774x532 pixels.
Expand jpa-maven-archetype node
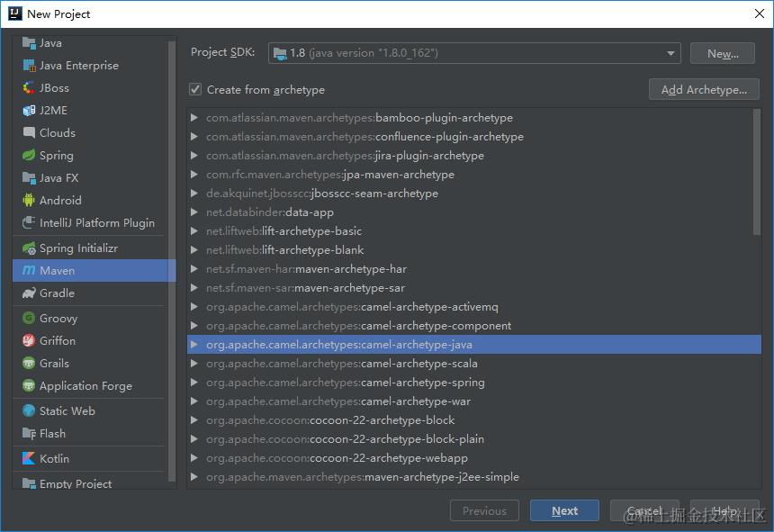[x=194, y=175]
